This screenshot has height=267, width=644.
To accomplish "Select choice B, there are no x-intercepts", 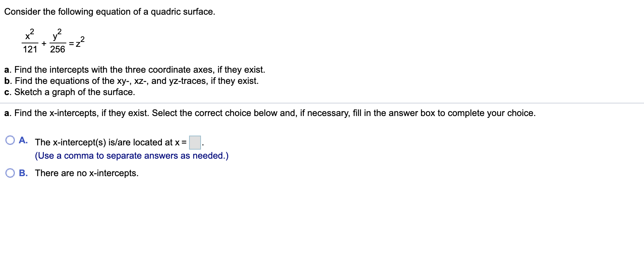I will coord(10,173).
